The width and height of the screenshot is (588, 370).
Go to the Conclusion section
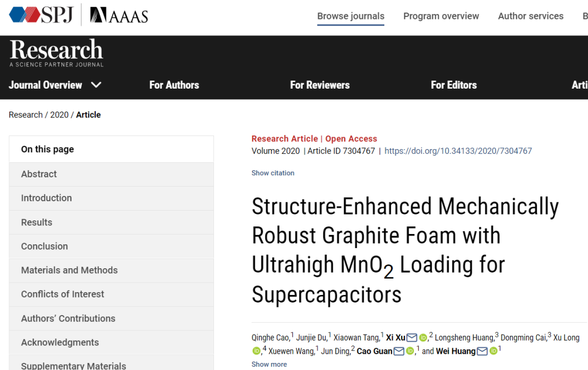[x=44, y=246]
